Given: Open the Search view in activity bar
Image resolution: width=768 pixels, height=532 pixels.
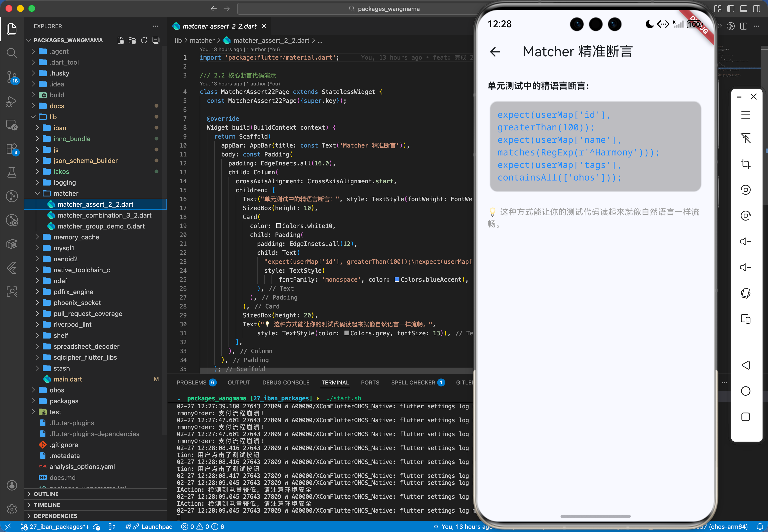Looking at the screenshot, I should (x=12, y=53).
